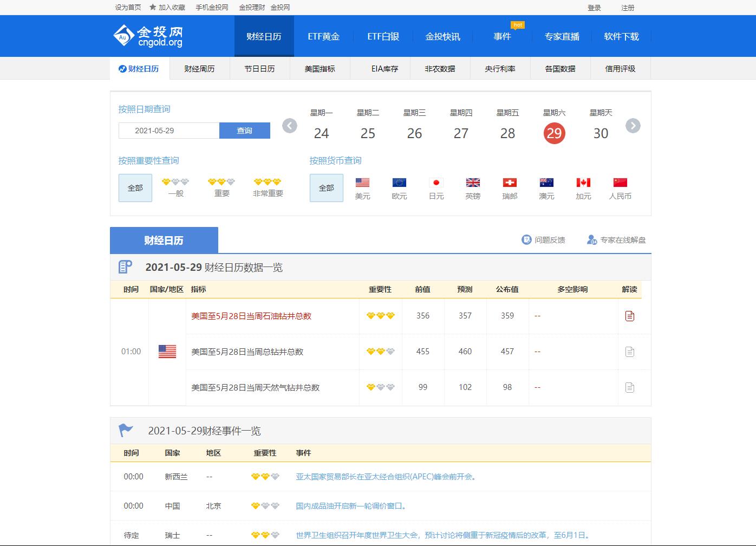Screen dimensions: 756x546
Task: Advance to next week with right arrow
Action: click(633, 126)
